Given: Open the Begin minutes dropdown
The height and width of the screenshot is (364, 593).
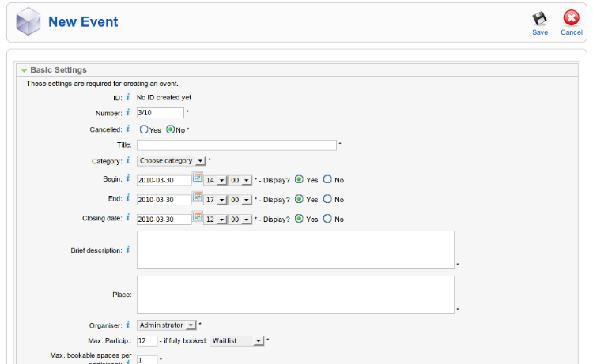Looking at the screenshot, I should tap(240, 181).
